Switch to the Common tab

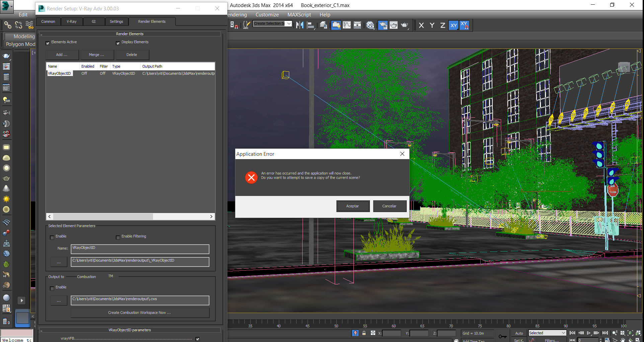[48, 21]
